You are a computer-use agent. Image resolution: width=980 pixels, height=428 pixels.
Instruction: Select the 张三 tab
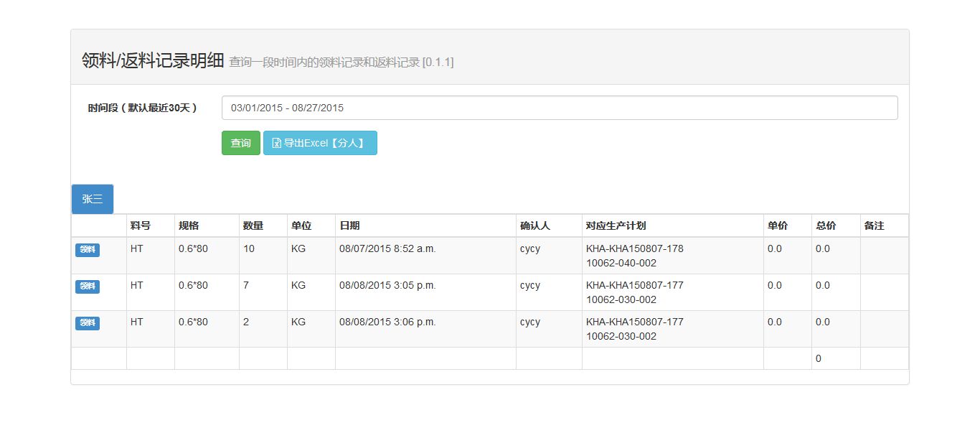pos(93,199)
